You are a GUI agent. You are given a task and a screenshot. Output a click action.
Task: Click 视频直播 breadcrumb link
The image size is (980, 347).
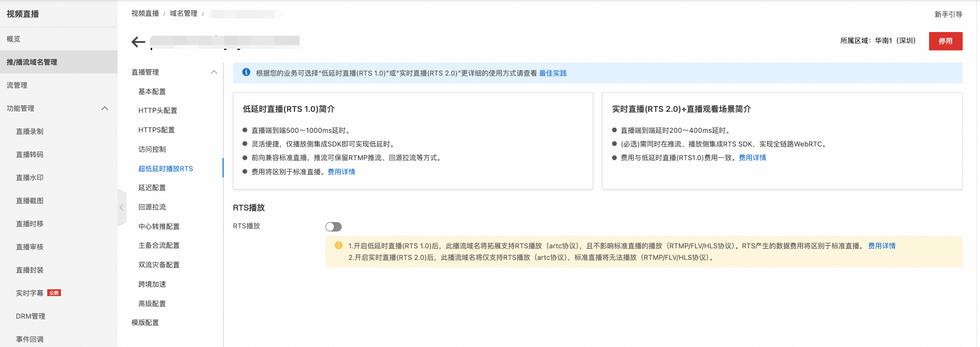click(x=145, y=13)
